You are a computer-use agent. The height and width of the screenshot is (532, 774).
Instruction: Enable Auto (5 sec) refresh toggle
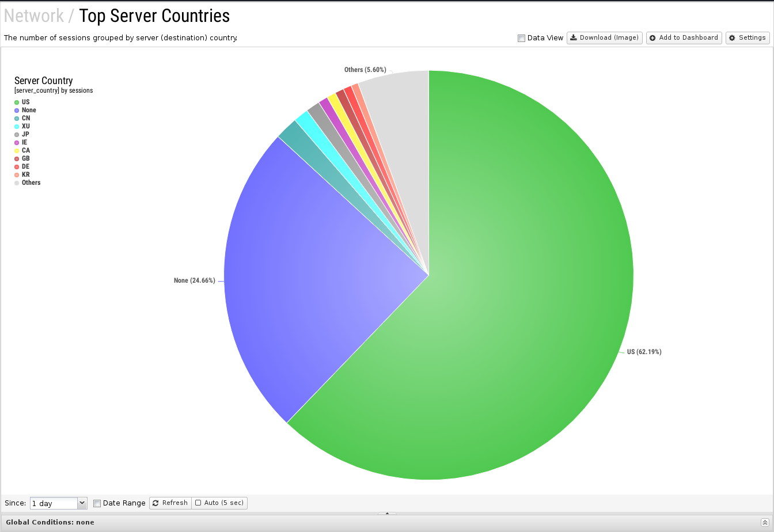pyautogui.click(x=219, y=503)
